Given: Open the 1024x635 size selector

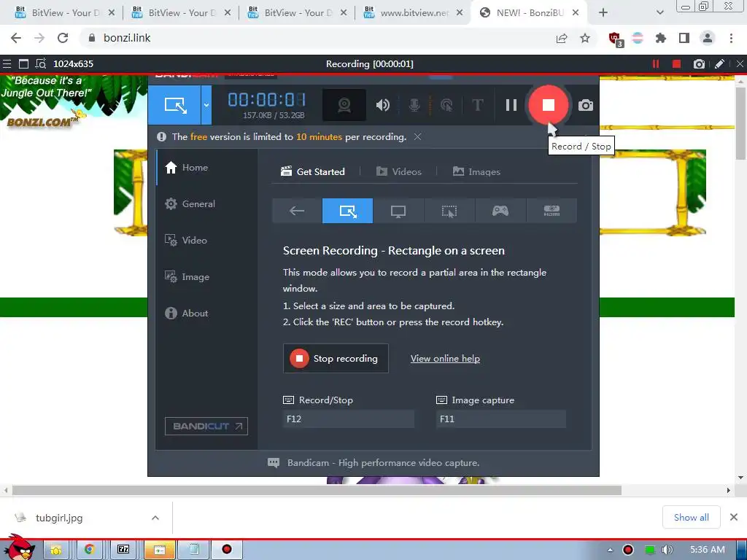Looking at the screenshot, I should coord(74,64).
